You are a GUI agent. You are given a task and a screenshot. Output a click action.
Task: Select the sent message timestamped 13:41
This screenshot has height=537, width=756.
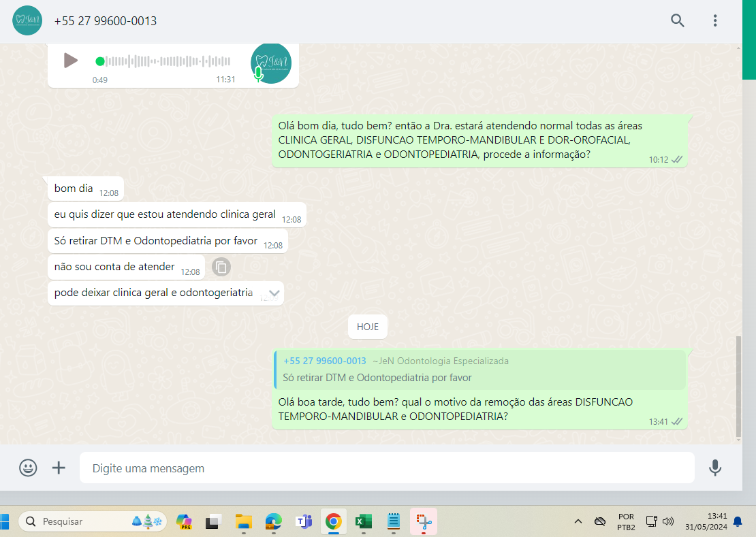pyautogui.click(x=479, y=389)
